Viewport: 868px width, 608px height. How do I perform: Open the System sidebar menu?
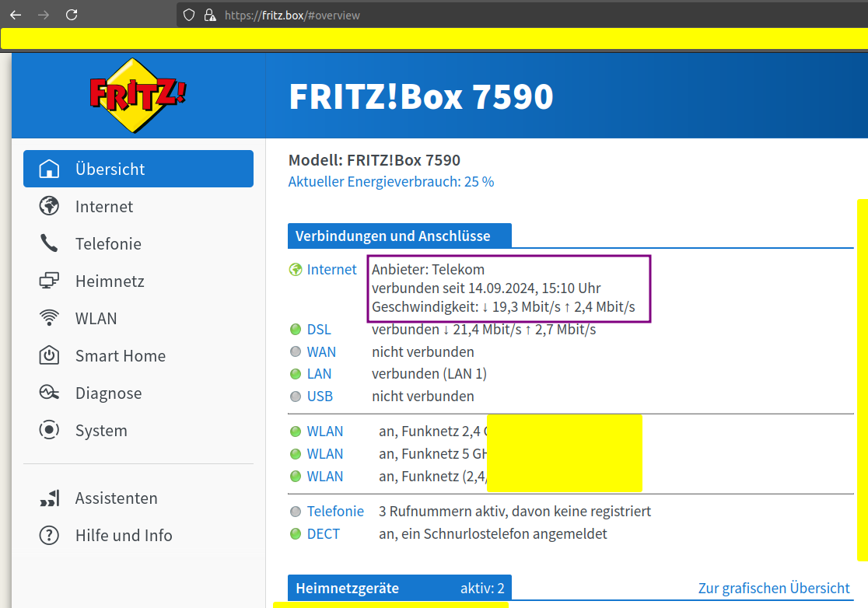pyautogui.click(x=138, y=430)
